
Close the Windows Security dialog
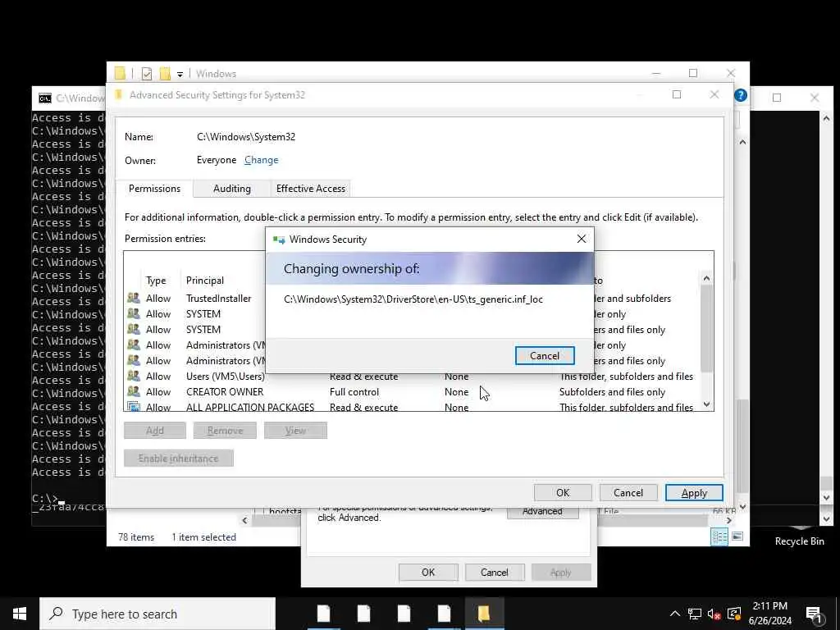pyautogui.click(x=582, y=239)
